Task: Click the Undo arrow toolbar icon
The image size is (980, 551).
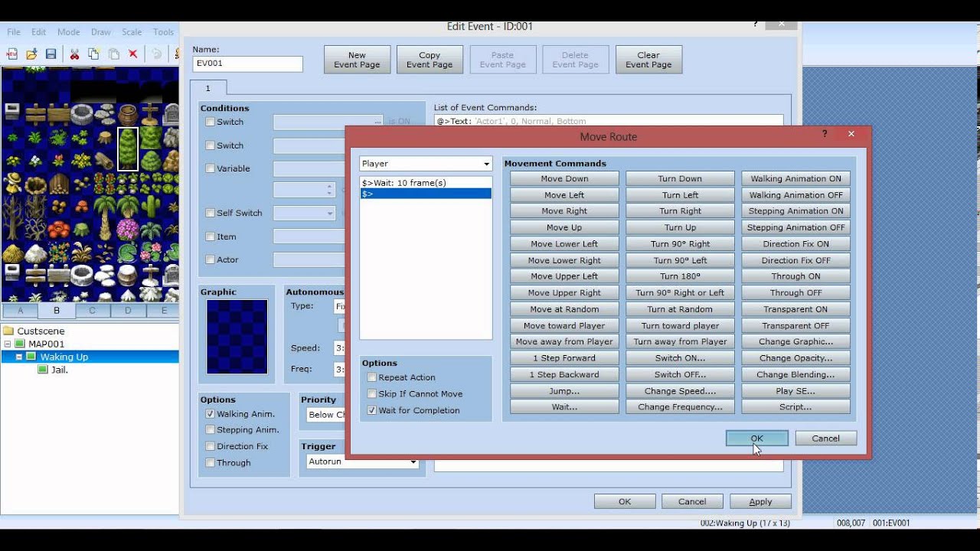Action: pos(156,54)
